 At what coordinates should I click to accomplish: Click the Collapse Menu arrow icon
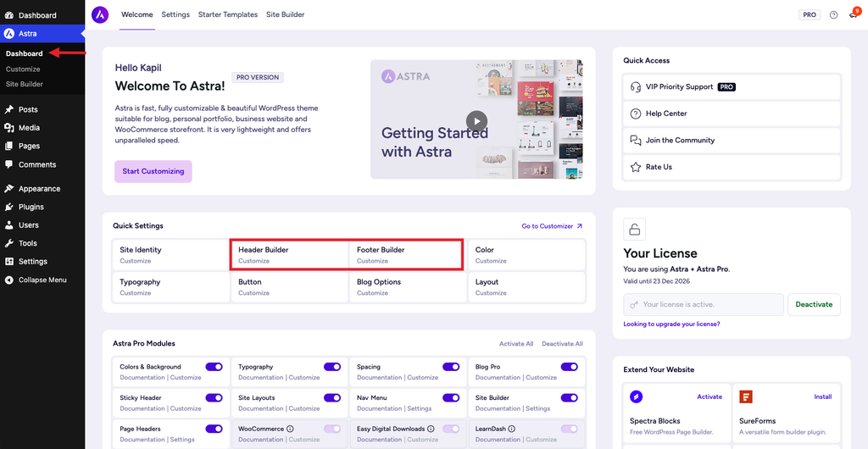pyautogui.click(x=8, y=280)
